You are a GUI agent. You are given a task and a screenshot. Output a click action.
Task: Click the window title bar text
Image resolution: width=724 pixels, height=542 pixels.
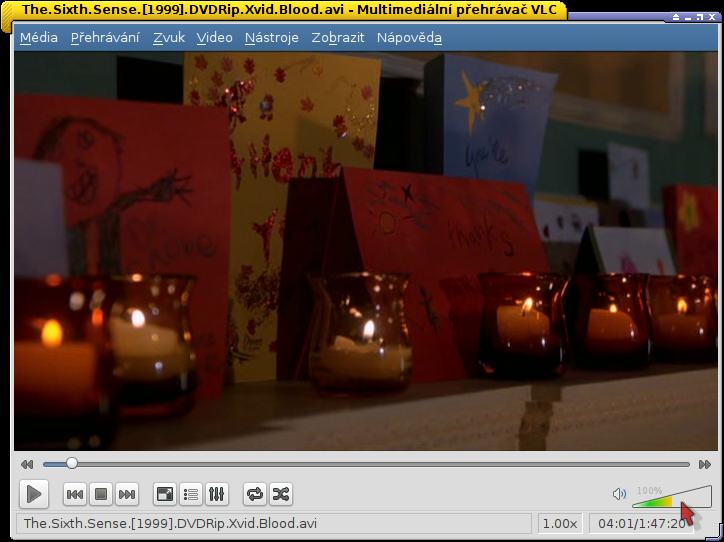[x=290, y=10]
